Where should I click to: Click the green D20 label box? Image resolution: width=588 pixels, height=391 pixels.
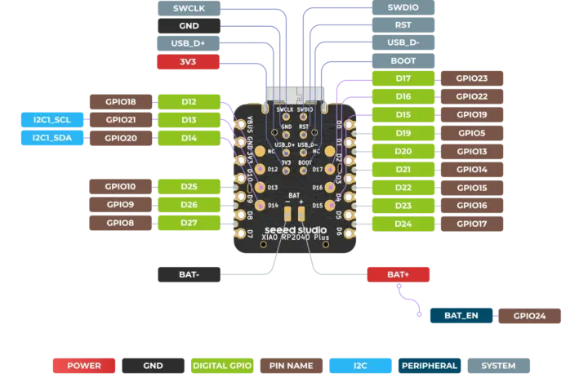pos(403,152)
